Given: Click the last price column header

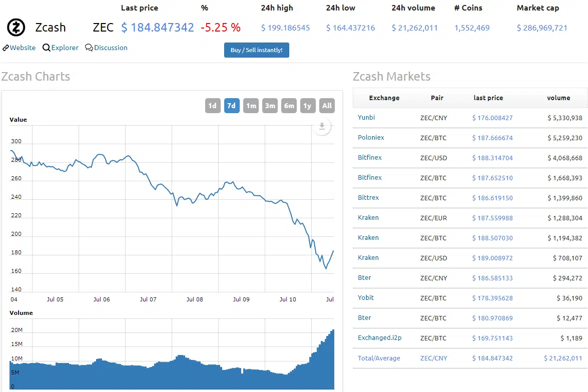Looking at the screenshot, I should [x=488, y=98].
